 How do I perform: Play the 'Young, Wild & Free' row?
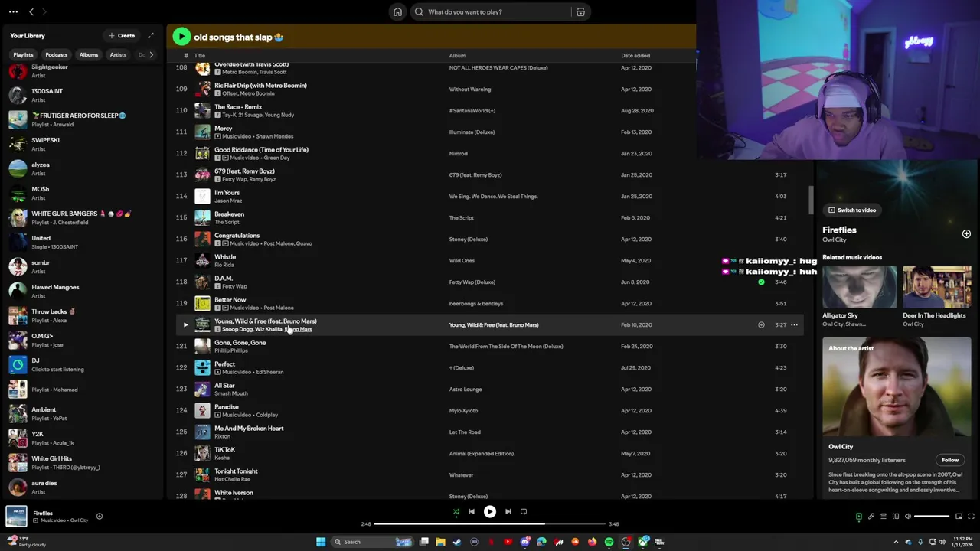pos(185,324)
